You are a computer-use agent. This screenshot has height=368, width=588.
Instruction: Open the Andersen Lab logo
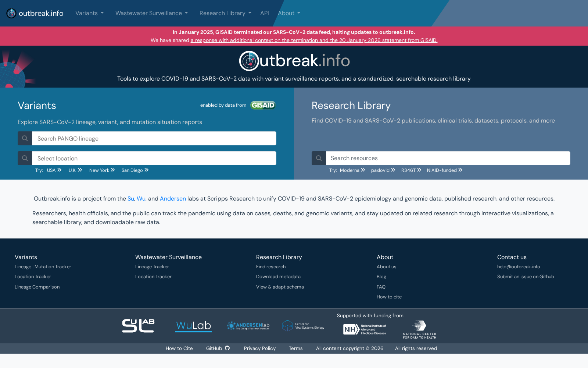[248, 326]
